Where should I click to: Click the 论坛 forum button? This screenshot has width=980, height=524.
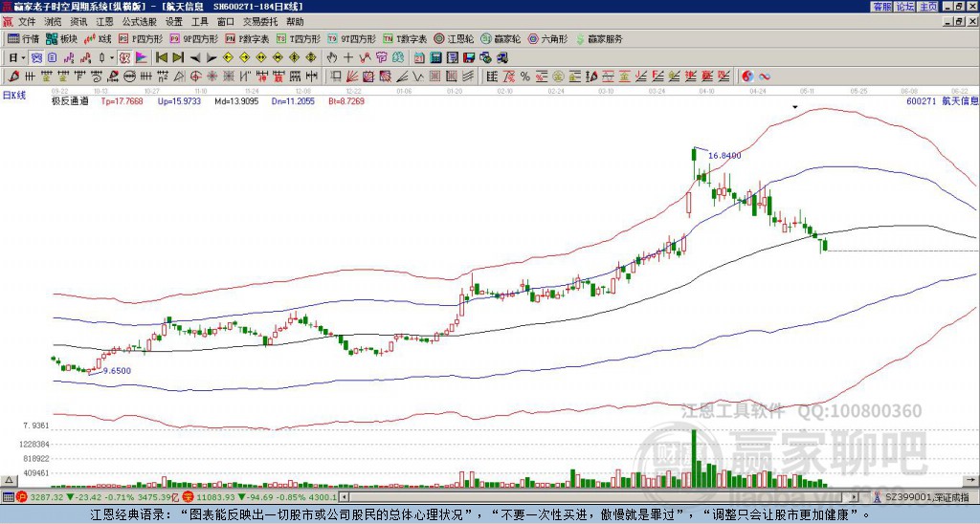[x=905, y=7]
